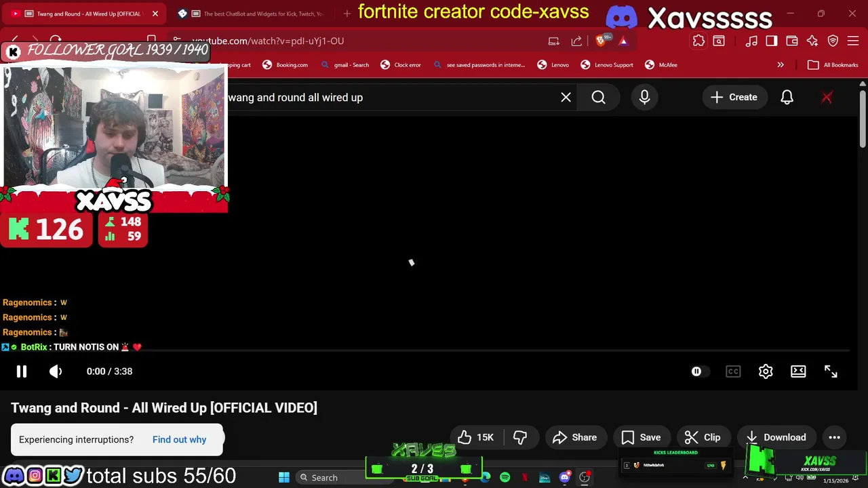Switch to theater mode
The height and width of the screenshot is (488, 868).
coord(798,371)
